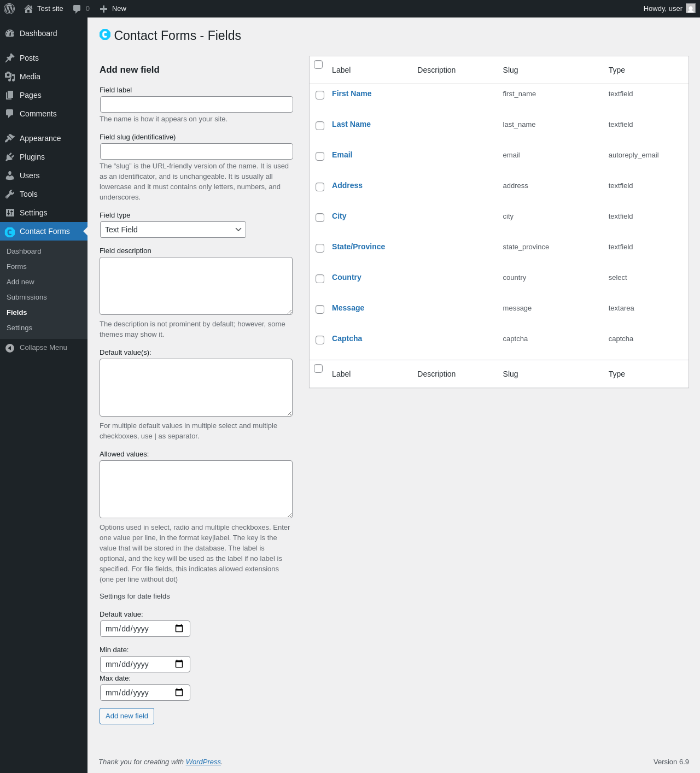Open Forms submenu item
This screenshot has width=700, height=773.
click(x=16, y=267)
